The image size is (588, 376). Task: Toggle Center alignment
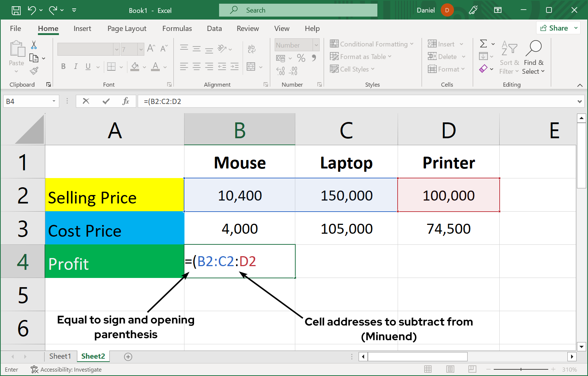click(x=197, y=66)
